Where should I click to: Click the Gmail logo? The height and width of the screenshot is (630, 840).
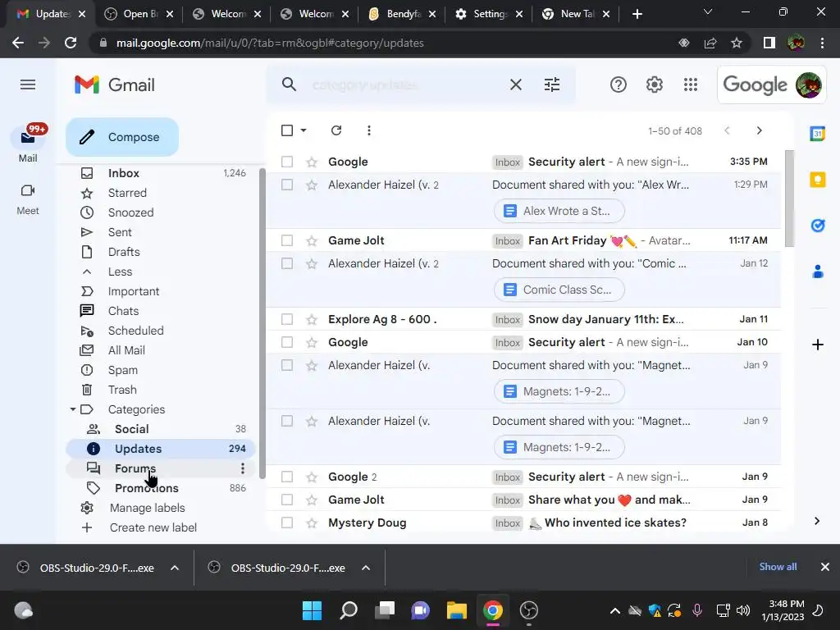click(x=115, y=84)
